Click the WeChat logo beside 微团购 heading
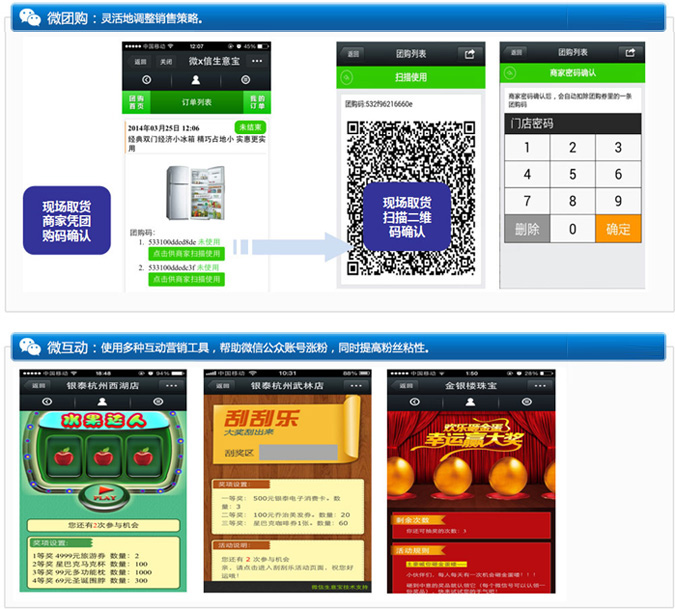The width and height of the screenshot is (675, 609). pos(30,17)
